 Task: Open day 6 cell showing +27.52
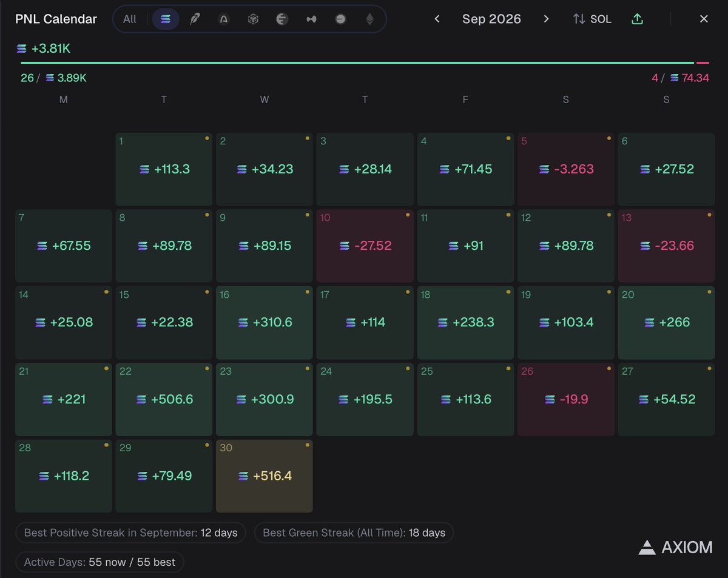pyautogui.click(x=667, y=169)
